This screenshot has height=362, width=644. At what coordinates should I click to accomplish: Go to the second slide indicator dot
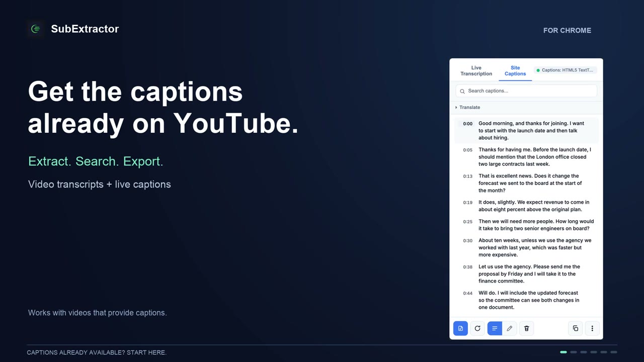pyautogui.click(x=574, y=352)
